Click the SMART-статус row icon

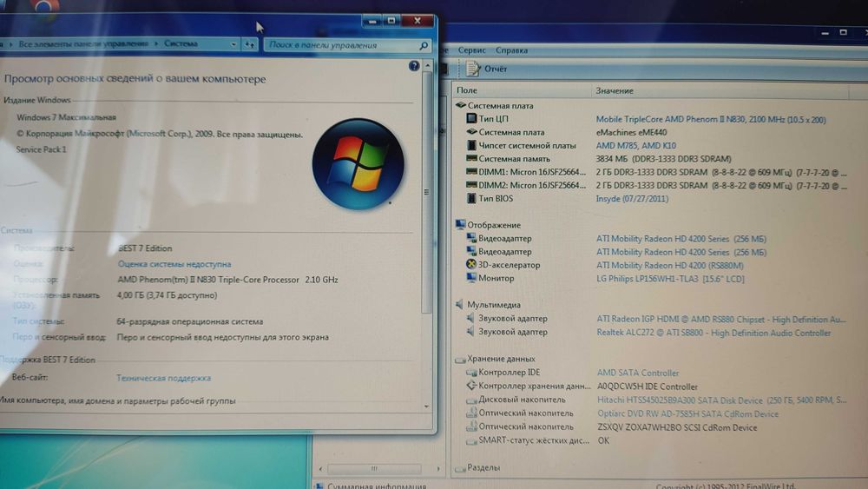click(471, 441)
